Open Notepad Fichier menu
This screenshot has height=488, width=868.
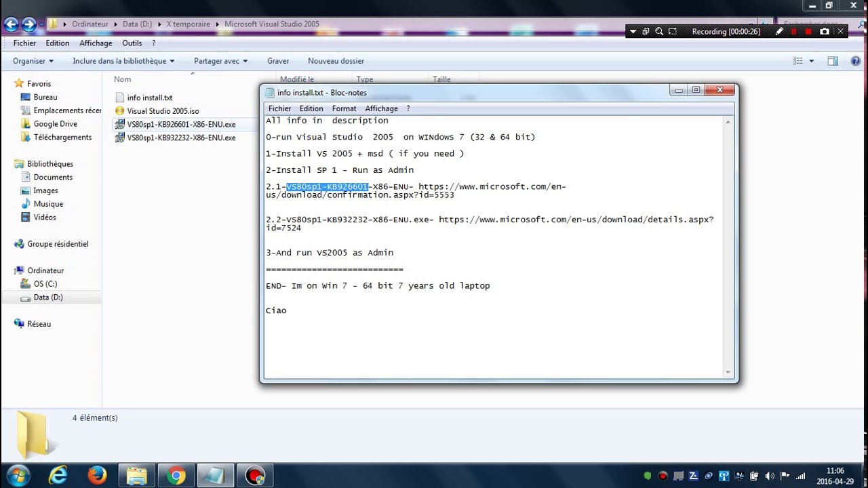(x=279, y=108)
